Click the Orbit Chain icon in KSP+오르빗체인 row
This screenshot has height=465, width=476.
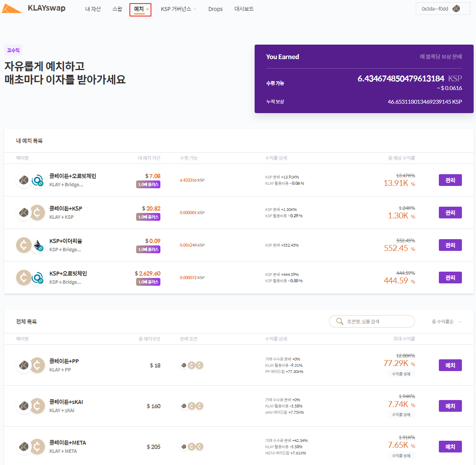coord(38,278)
